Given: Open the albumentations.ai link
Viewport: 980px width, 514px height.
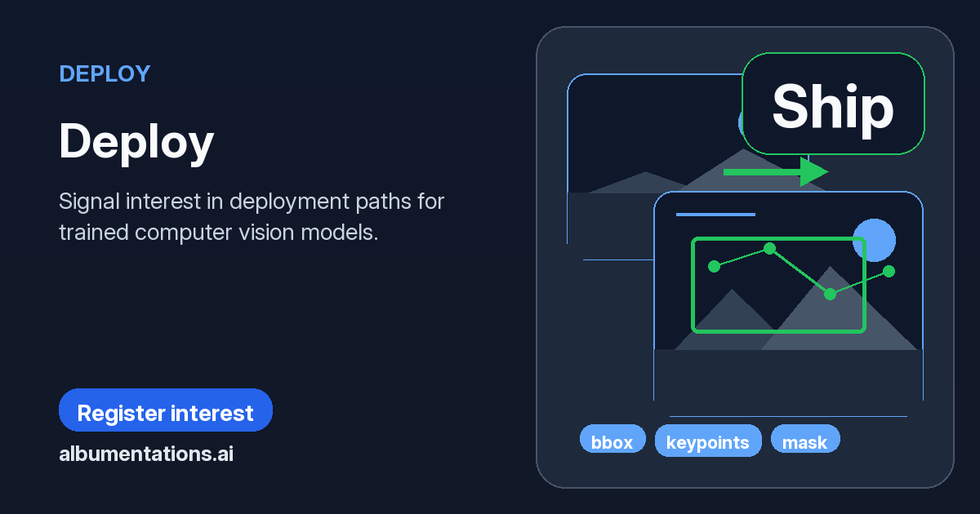Looking at the screenshot, I should coord(146,454).
